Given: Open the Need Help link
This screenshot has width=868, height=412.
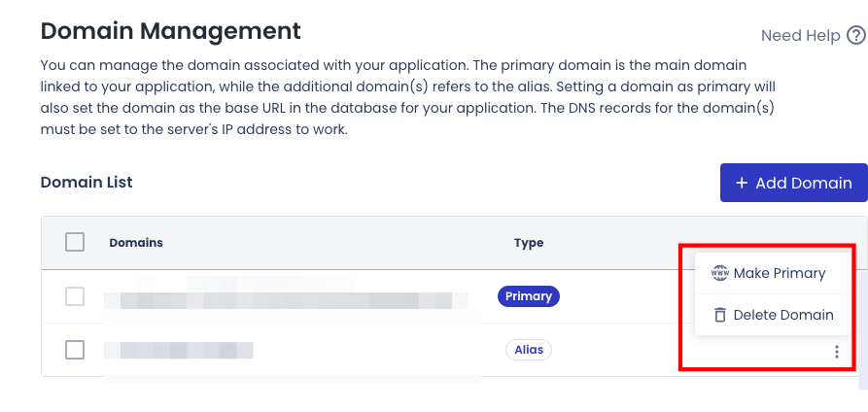Looking at the screenshot, I should click(801, 35).
